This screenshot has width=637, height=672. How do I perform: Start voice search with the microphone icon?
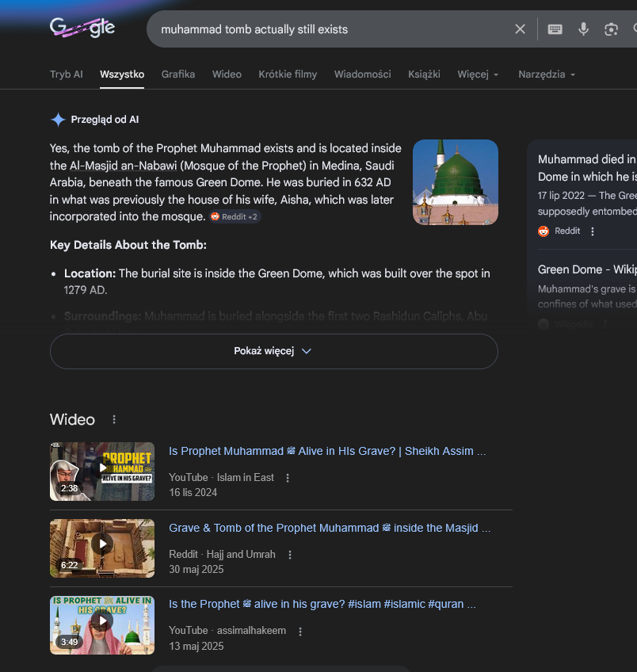[x=583, y=29]
